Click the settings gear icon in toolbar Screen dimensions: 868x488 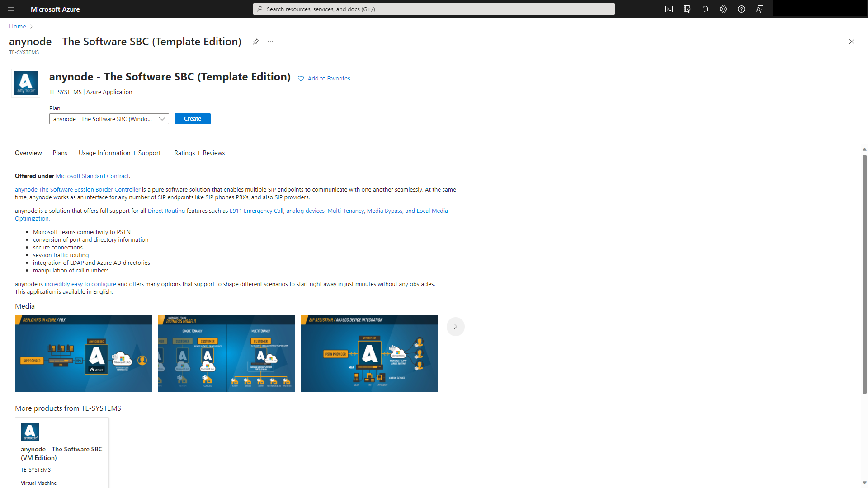pos(722,9)
